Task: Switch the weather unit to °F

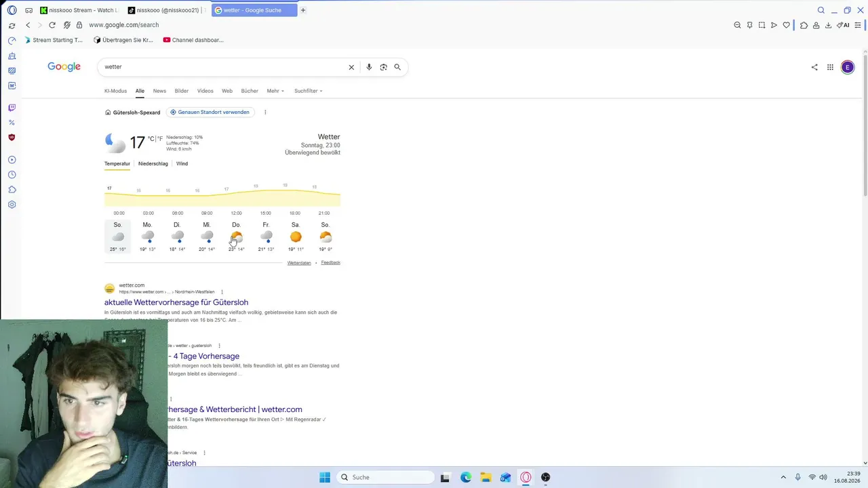Action: pyautogui.click(x=160, y=139)
